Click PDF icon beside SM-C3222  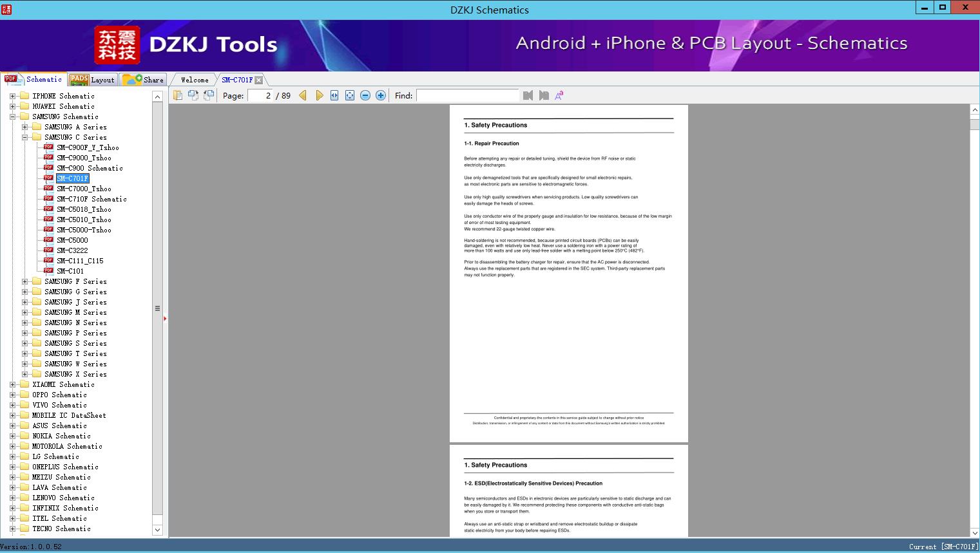(48, 250)
